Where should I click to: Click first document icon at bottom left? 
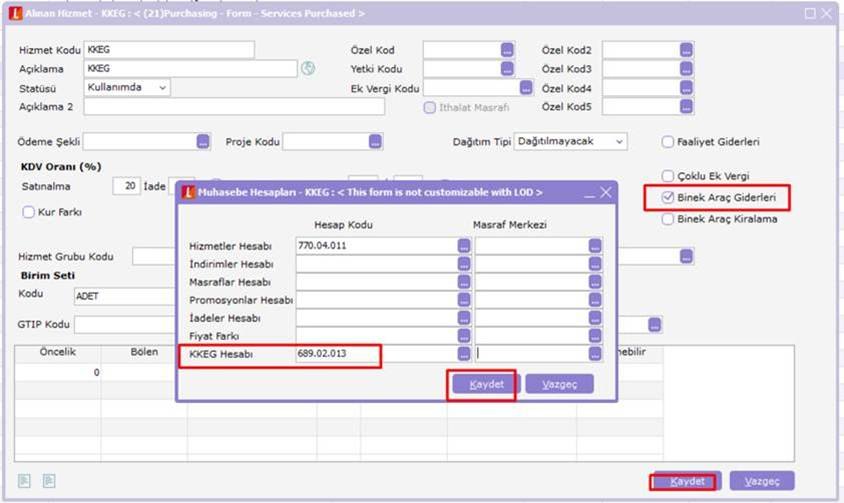tap(24, 480)
